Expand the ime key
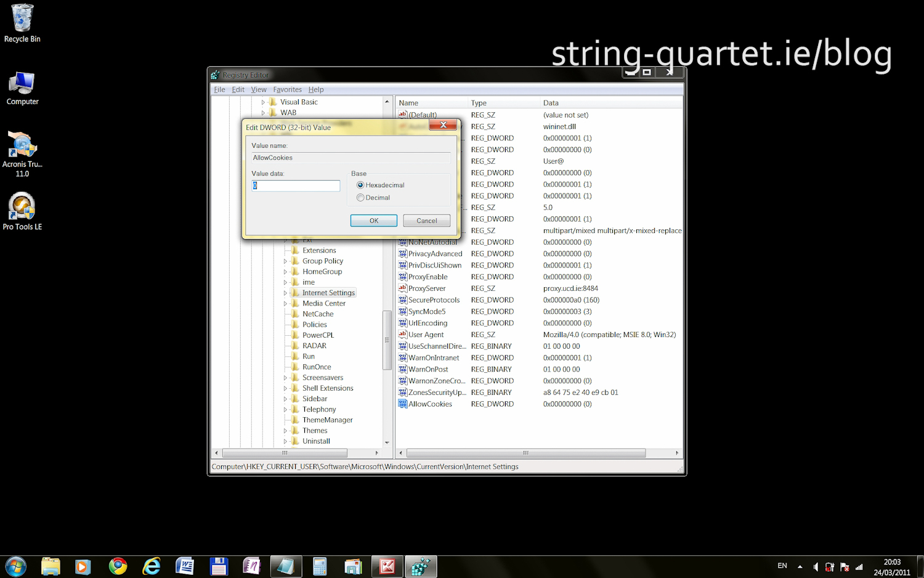 285,282
